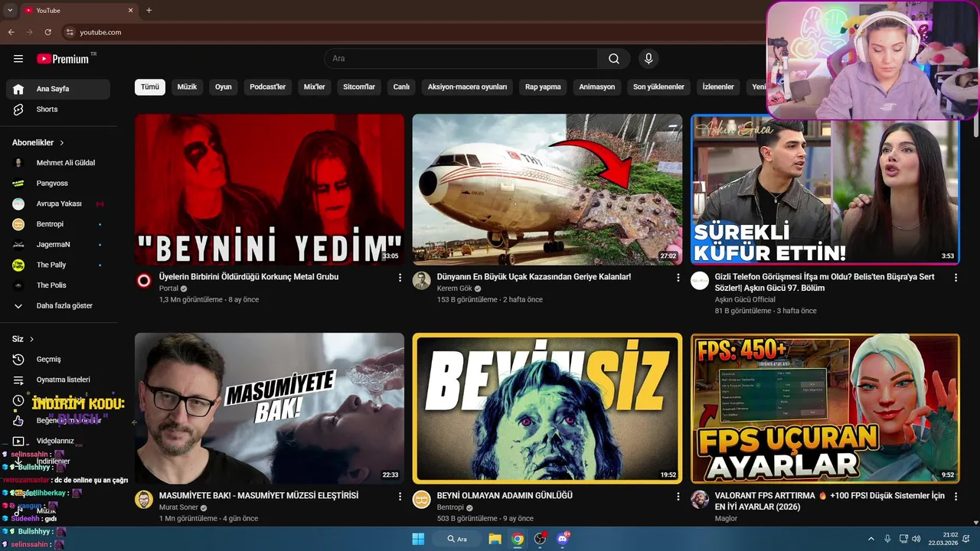Image resolution: width=980 pixels, height=551 pixels.
Task: Select the Canlı filter chip
Action: (401, 87)
